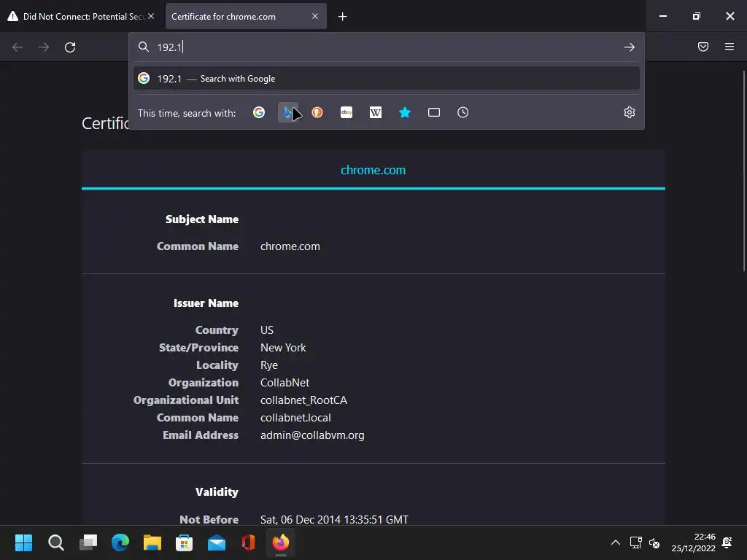Viewport: 747px width, 560px height.
Task: Click the Issuer Name section heading
Action: click(206, 303)
